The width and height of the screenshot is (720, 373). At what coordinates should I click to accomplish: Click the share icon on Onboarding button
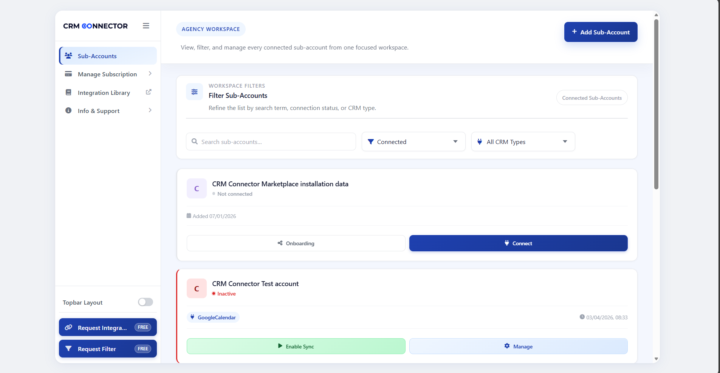click(x=280, y=243)
